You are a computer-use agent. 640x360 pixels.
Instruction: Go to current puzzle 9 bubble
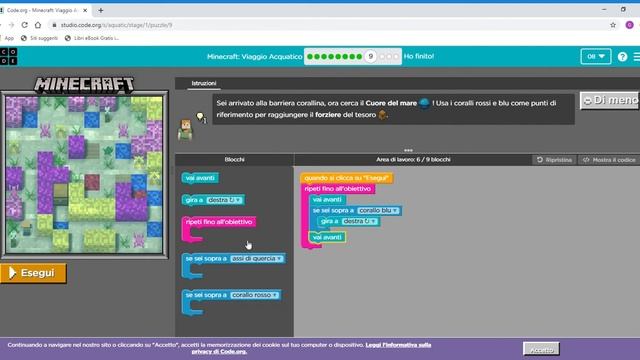click(370, 56)
